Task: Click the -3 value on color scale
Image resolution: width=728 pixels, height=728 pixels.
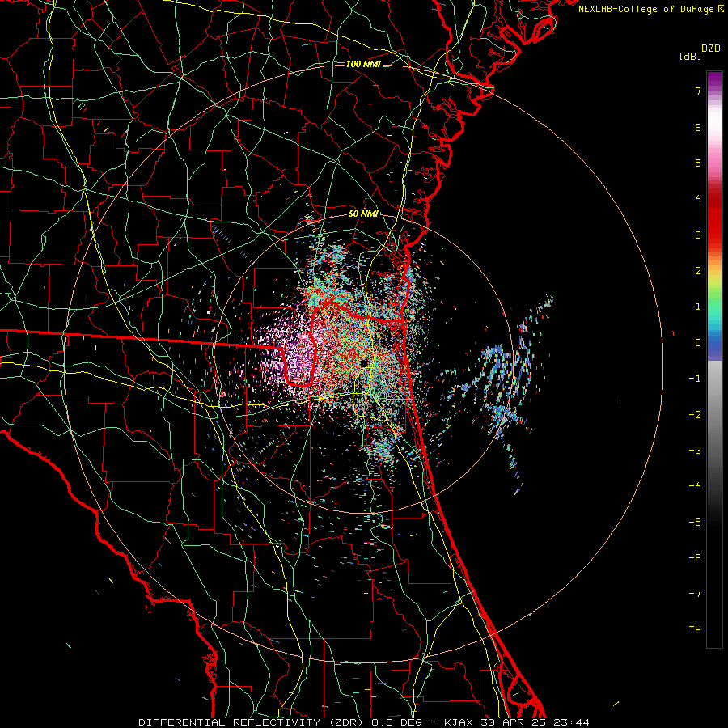Action: 695,451
